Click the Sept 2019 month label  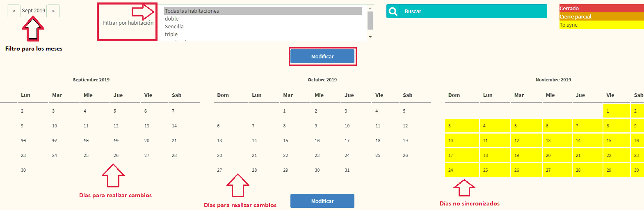(34, 11)
